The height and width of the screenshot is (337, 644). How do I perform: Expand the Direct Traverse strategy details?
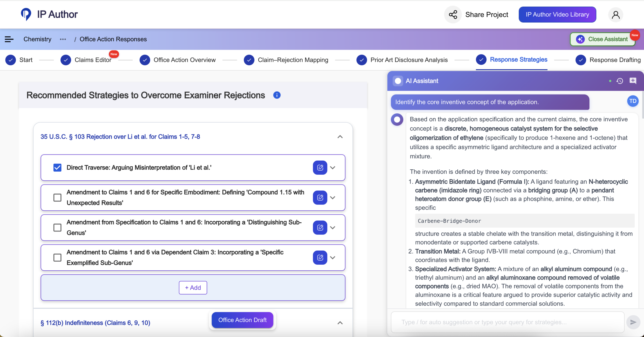333,168
